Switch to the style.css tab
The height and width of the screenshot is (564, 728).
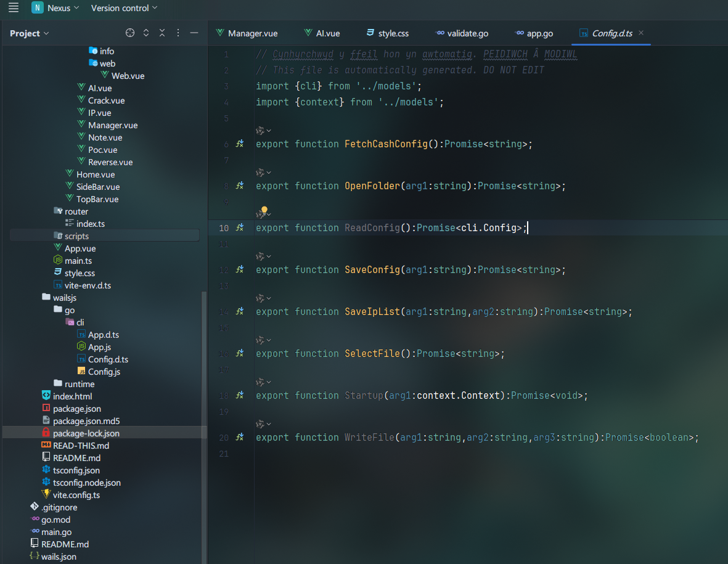(387, 33)
